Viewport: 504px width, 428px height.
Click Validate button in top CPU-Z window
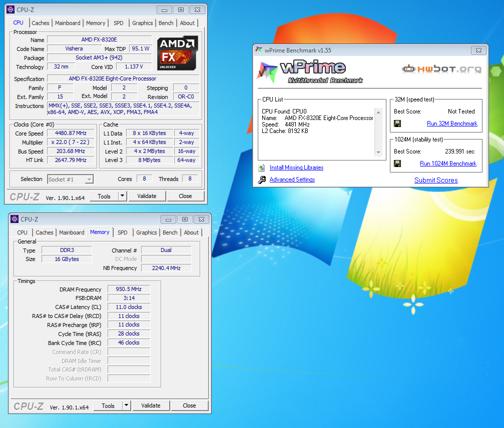click(x=147, y=196)
